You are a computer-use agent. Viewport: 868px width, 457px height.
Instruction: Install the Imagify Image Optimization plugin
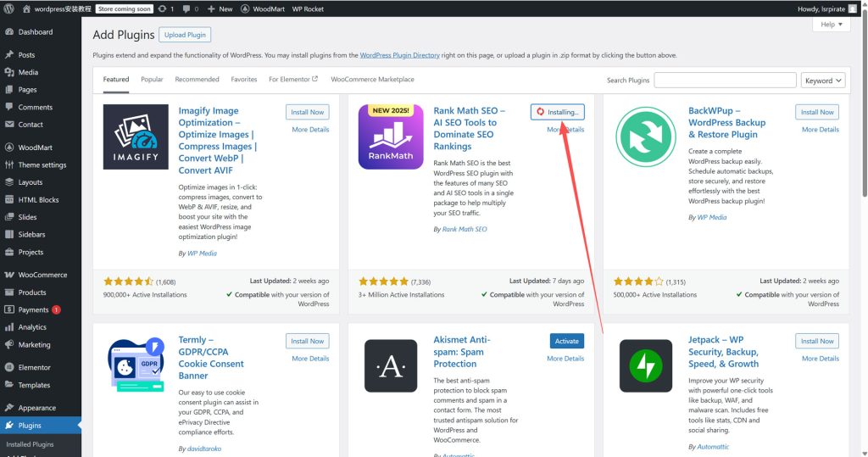307,112
